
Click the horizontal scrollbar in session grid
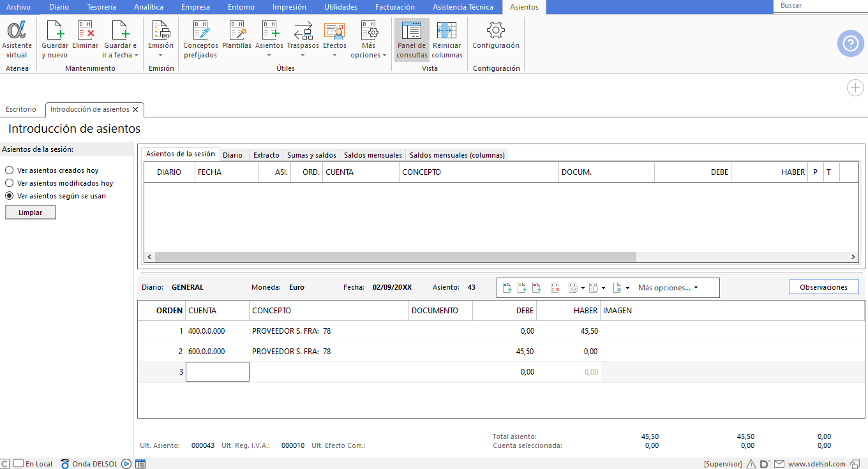(395, 257)
